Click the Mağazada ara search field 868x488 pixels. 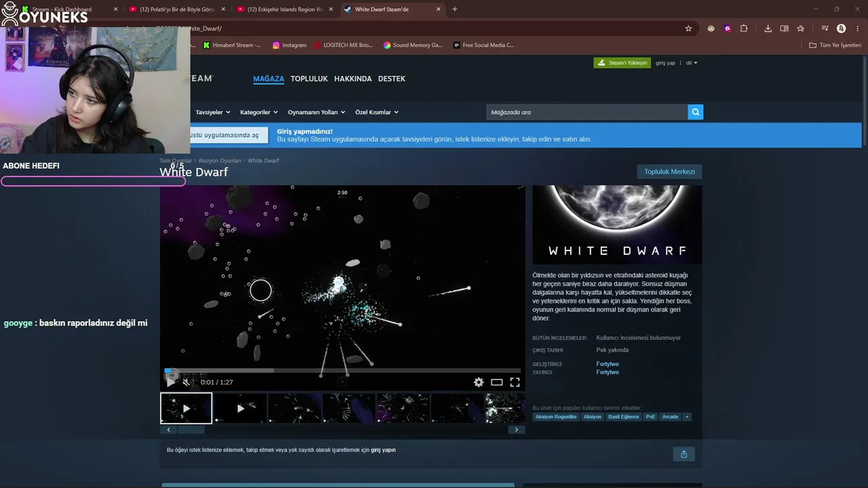coord(587,112)
